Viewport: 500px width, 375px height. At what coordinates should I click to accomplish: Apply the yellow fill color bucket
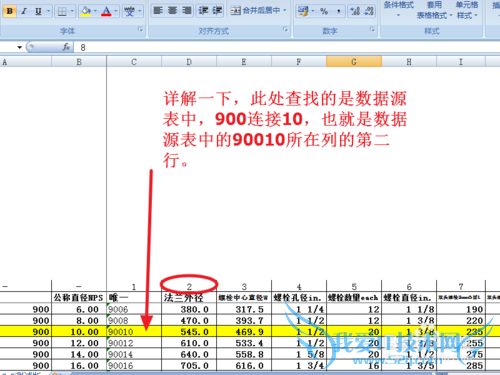pyautogui.click(x=86, y=11)
